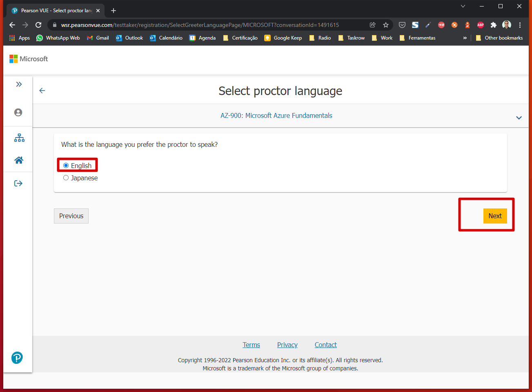Click the padlock site info icon

(54, 25)
